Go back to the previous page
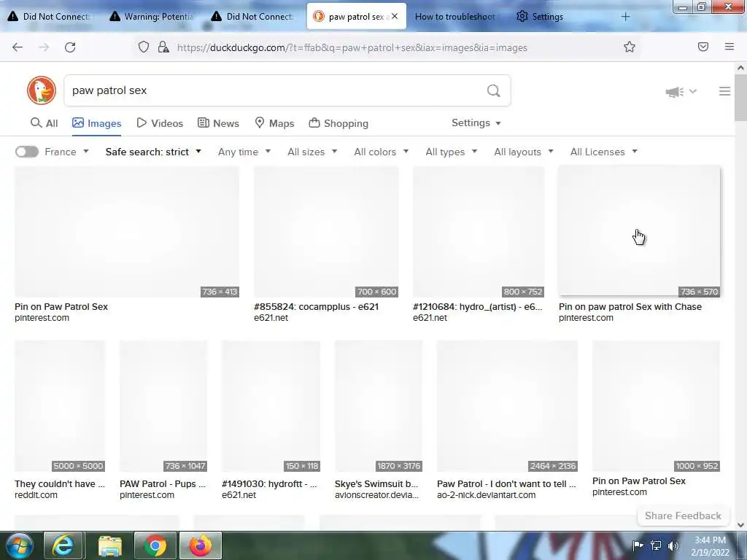The image size is (747, 560). point(18,47)
